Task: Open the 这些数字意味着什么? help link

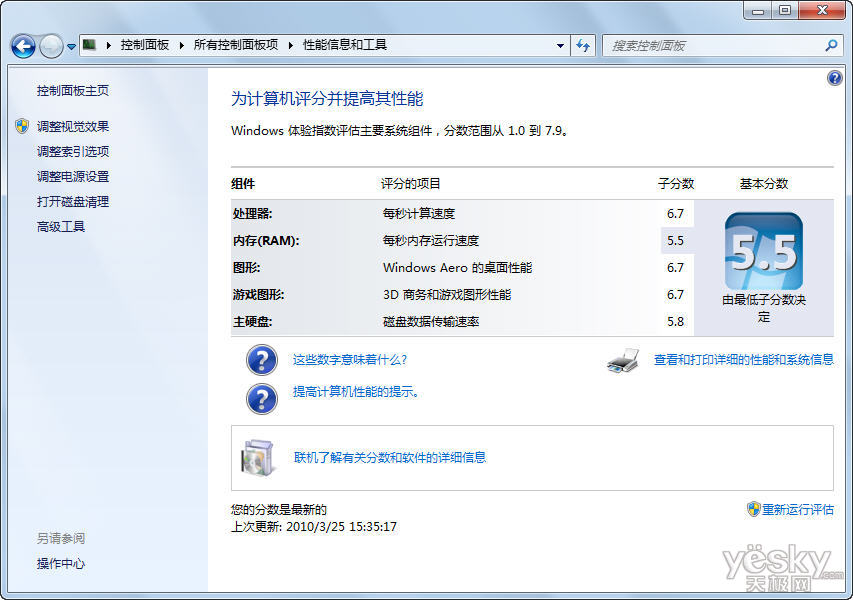Action: [350, 360]
